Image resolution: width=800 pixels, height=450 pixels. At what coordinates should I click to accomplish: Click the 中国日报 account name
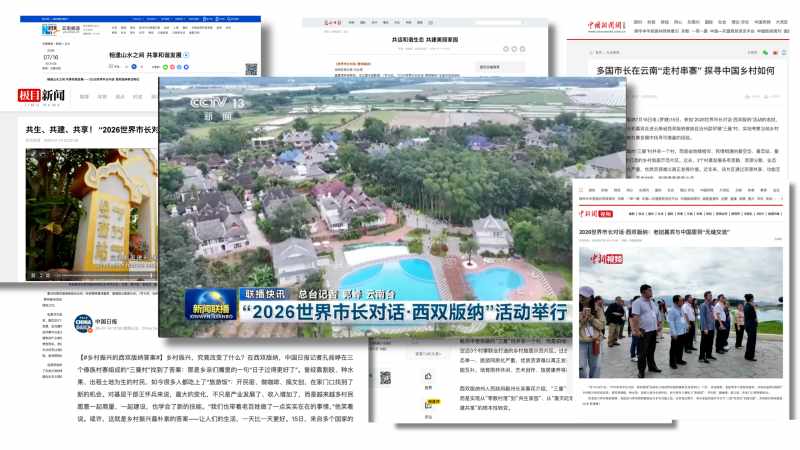(106, 321)
